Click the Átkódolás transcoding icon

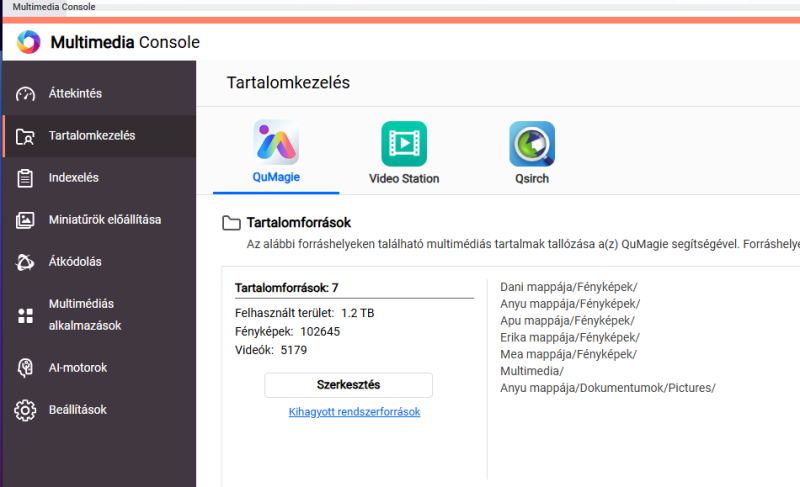click(x=25, y=262)
